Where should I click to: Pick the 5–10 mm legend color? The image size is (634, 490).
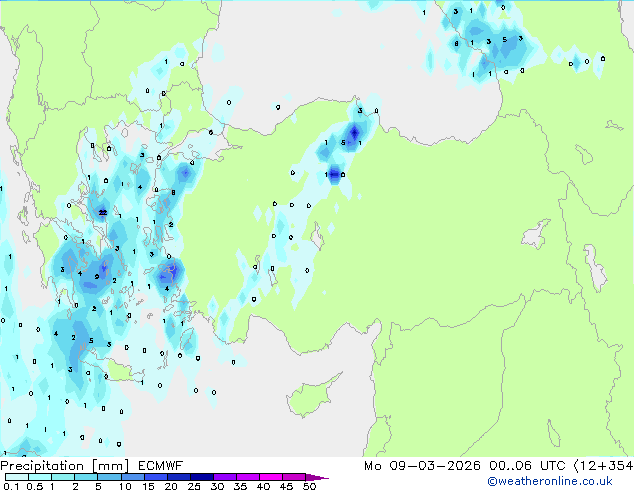109,477
